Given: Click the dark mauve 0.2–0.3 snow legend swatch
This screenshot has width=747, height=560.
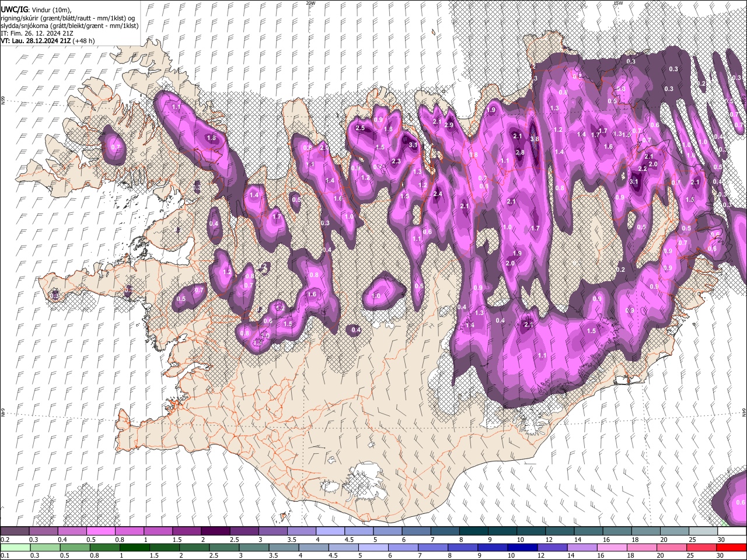Looking at the screenshot, I should (15, 531).
